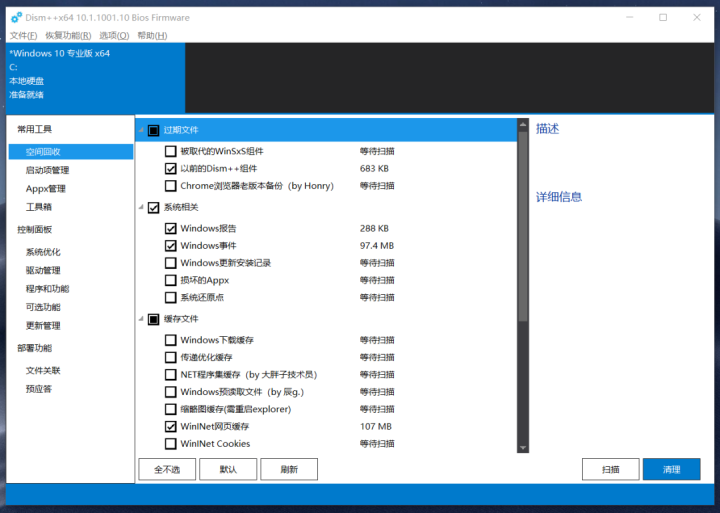Check 系统还原点 checkbox
This screenshot has width=720, height=513.
coord(170,297)
